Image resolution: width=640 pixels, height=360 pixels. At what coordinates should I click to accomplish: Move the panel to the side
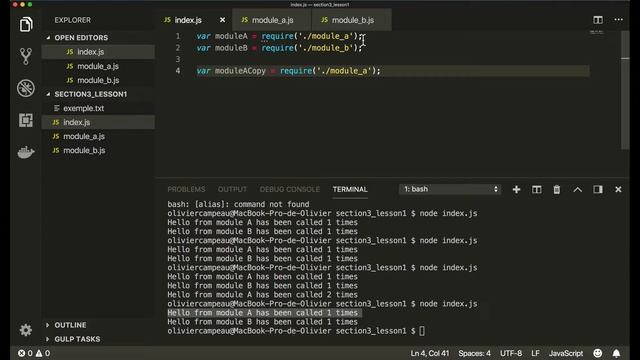598,189
